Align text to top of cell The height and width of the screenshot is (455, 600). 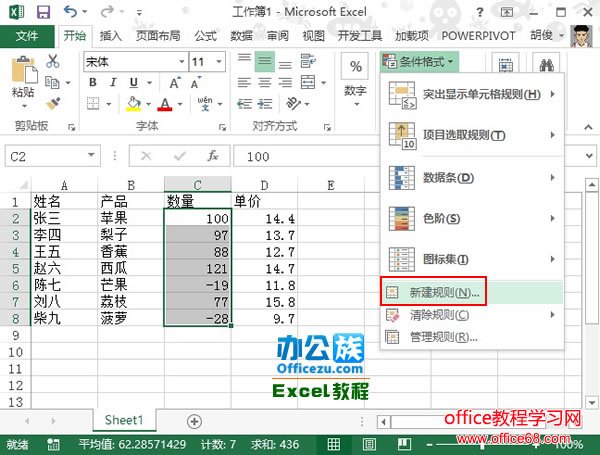tap(244, 58)
